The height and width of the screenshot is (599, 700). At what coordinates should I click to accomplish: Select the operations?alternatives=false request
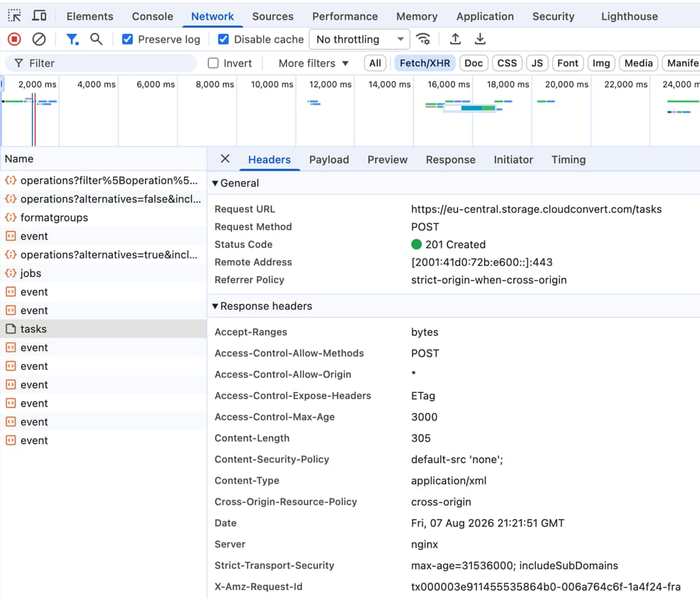(103, 199)
